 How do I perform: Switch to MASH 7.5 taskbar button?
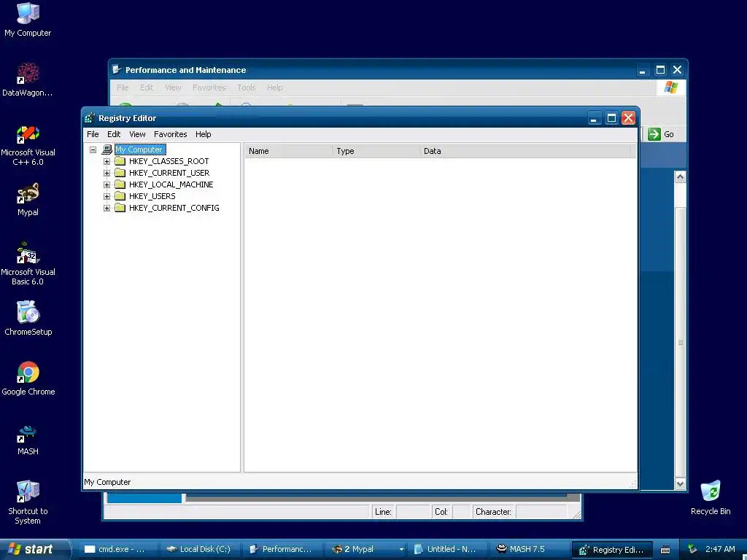tap(530, 550)
